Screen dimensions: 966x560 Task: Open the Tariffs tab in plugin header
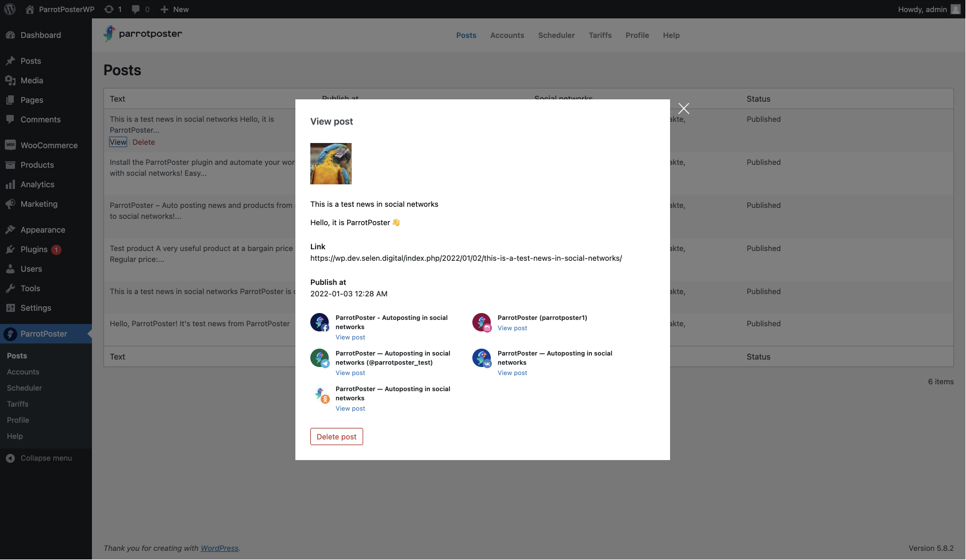coord(600,35)
